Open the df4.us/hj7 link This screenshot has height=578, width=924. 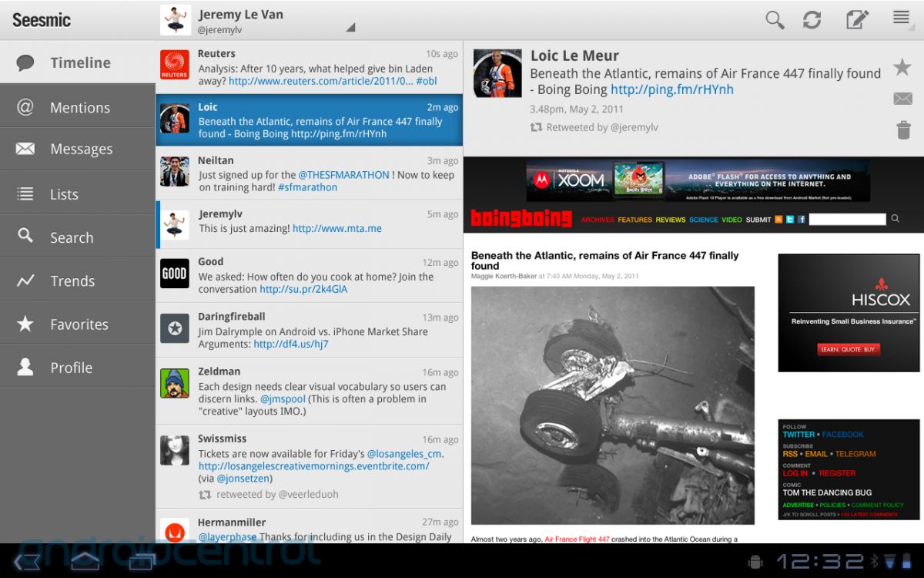(291, 344)
